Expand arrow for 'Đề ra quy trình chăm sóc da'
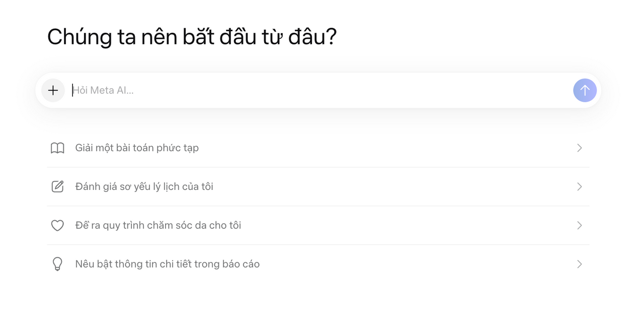Image resolution: width=644 pixels, height=326 pixels. coord(579,225)
